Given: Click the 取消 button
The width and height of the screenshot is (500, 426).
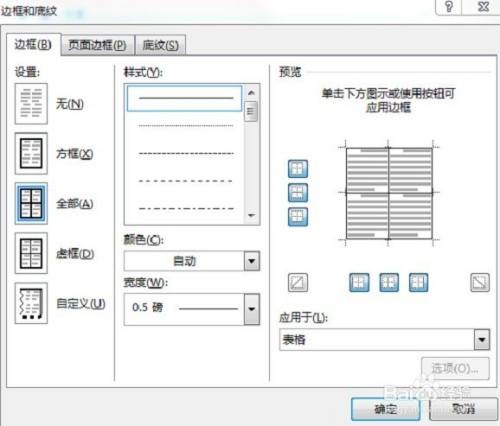Looking at the screenshot, I should [x=464, y=409].
